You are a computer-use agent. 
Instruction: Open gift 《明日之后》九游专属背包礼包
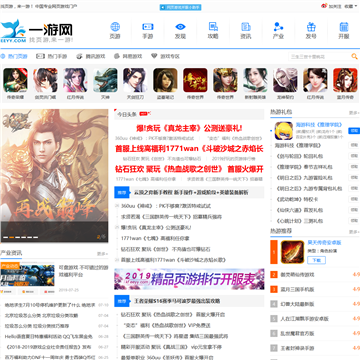click(x=309, y=188)
